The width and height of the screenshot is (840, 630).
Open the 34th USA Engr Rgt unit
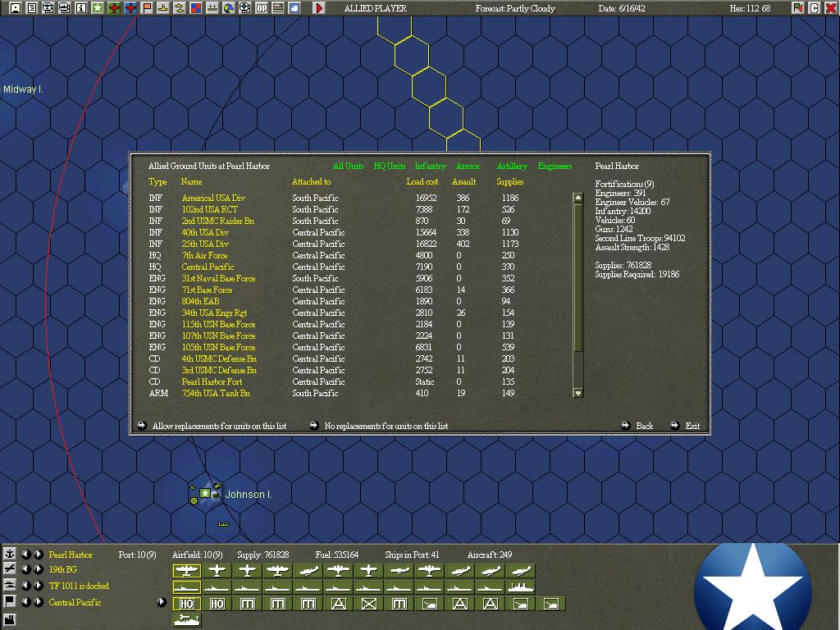(x=214, y=313)
